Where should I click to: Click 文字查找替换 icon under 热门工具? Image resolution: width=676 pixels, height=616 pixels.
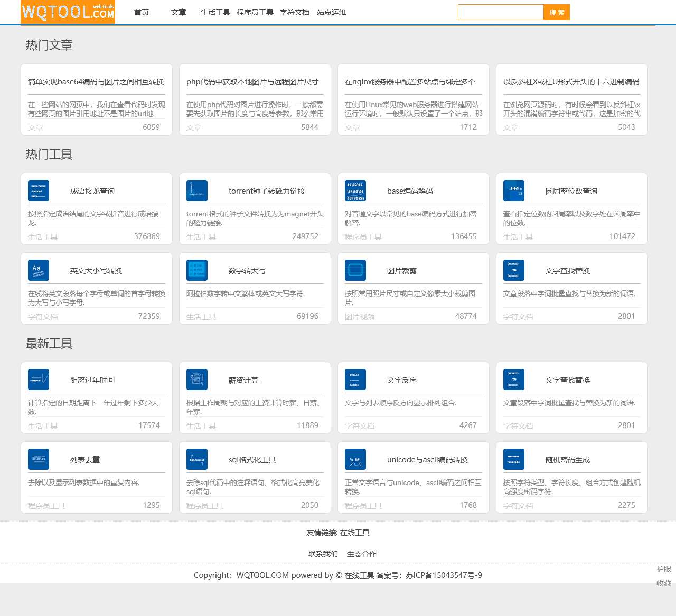(x=514, y=270)
